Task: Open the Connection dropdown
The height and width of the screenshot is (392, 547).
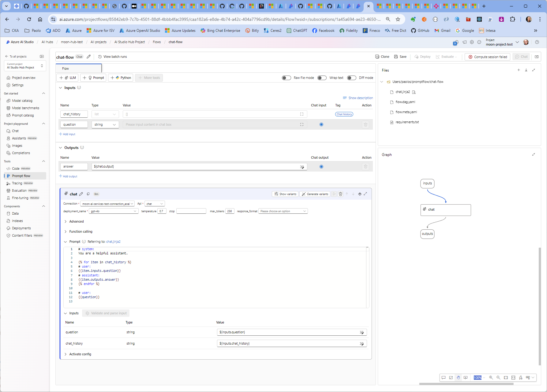Action: 107,204
